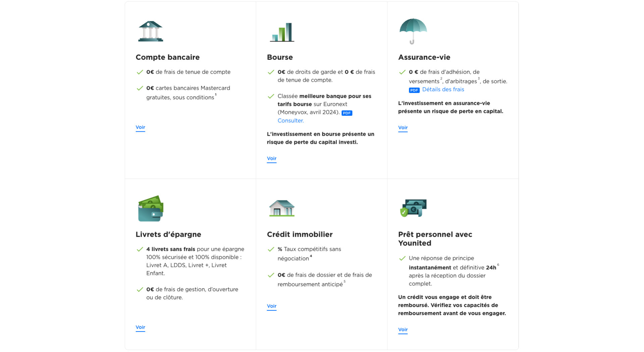This screenshot has height=352, width=644.
Task: Click the Compte bancaire heading
Action: coord(168,57)
